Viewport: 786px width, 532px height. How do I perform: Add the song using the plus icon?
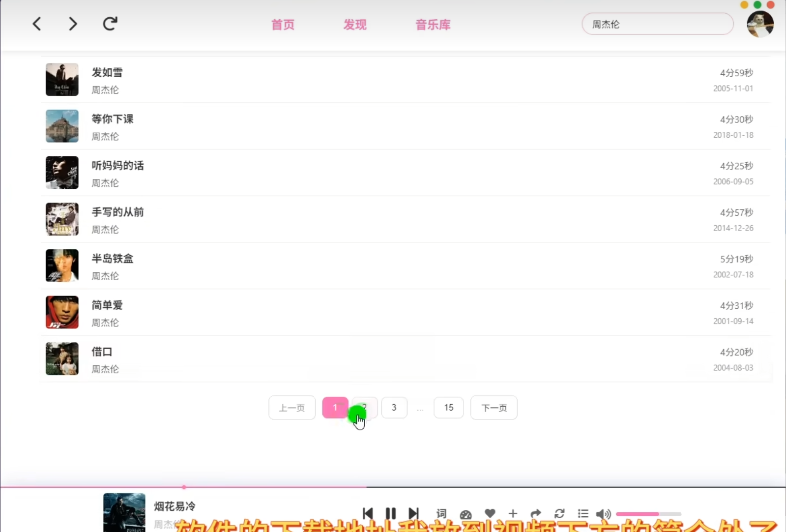pyautogui.click(x=513, y=513)
